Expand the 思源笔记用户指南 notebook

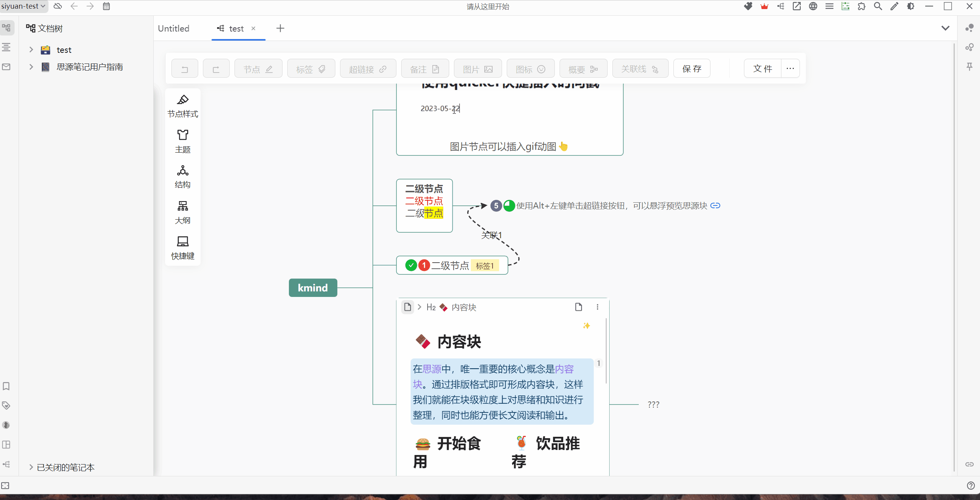click(31, 67)
